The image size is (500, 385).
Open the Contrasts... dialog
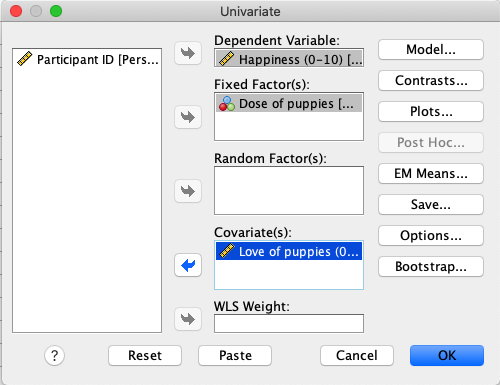click(431, 81)
